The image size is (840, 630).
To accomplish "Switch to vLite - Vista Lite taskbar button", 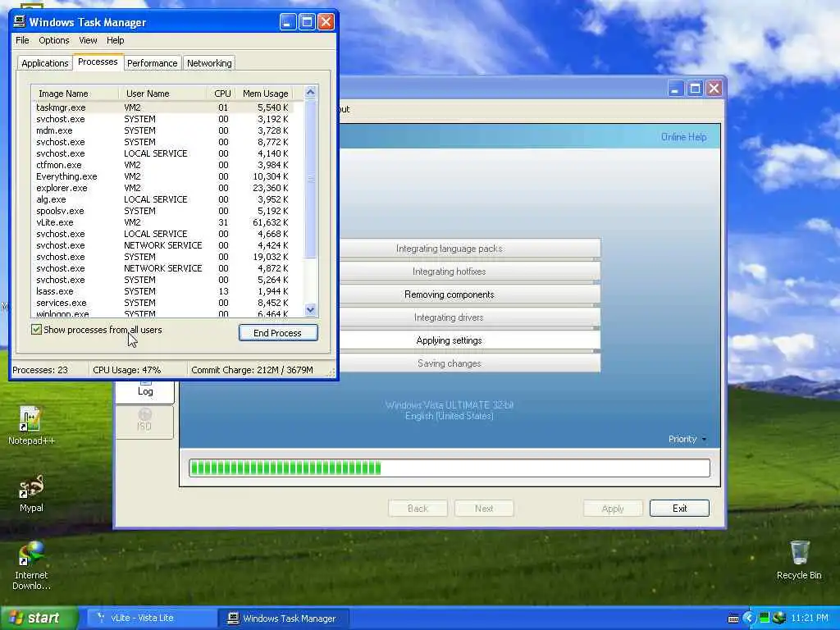I will (x=151, y=619).
